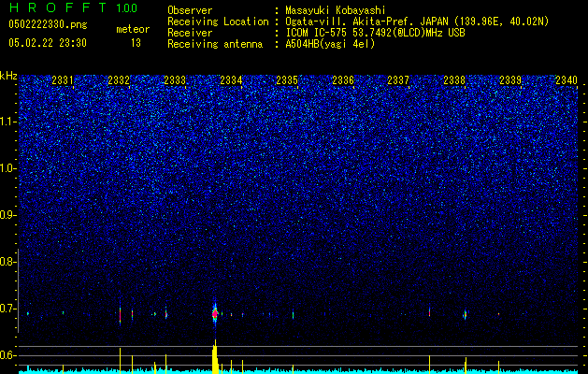
Task: Click frequency axis label 0.7
Action: click(x=8, y=309)
